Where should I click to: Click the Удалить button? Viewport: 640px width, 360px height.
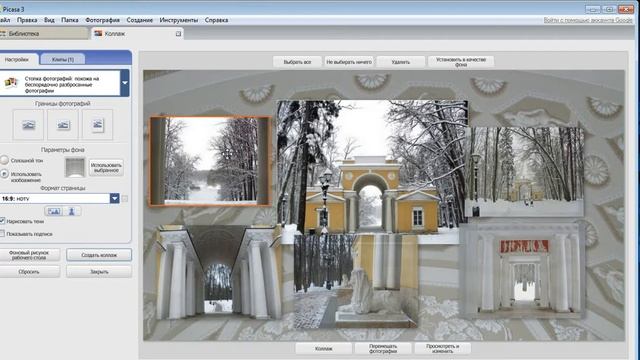click(400, 62)
